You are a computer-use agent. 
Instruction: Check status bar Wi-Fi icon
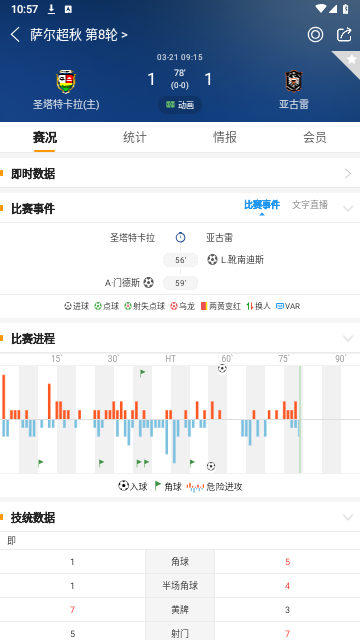pos(321,8)
